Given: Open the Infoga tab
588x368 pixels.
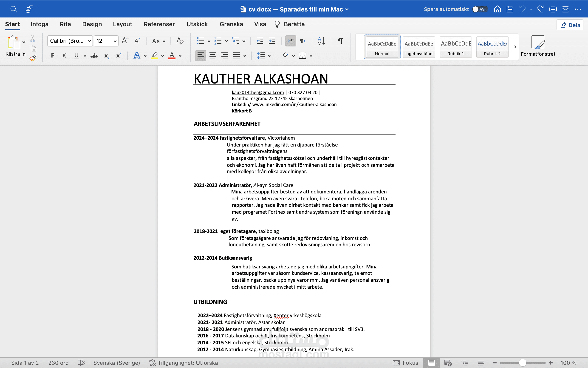Looking at the screenshot, I should point(40,24).
